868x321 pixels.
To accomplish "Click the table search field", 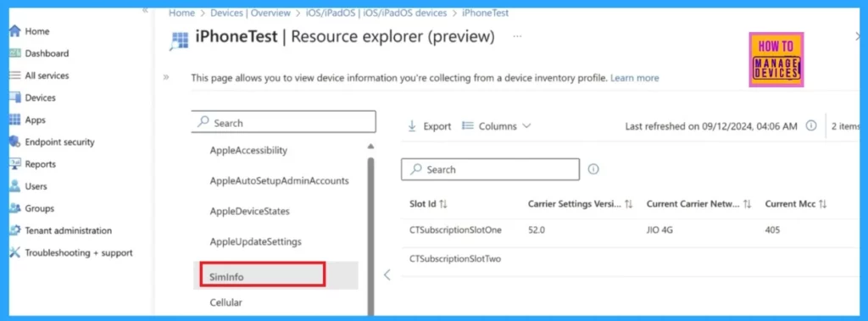I will coord(491,169).
